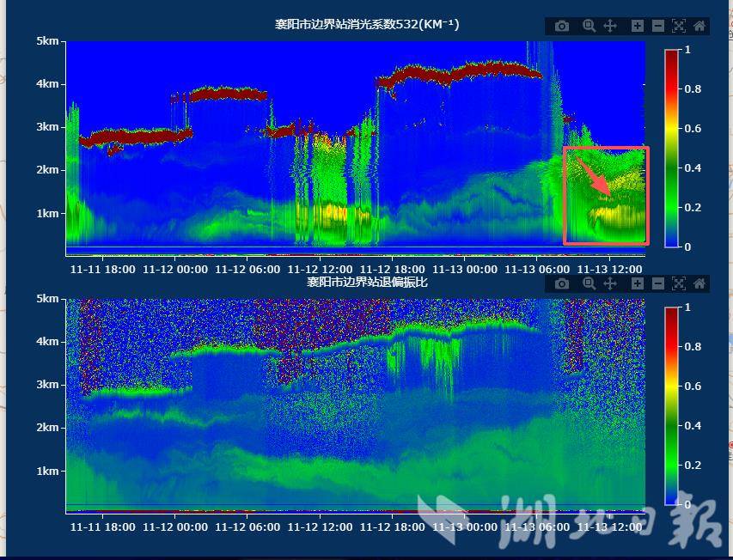
Task: Zoom out with minus icon on top chart
Action: (658, 26)
